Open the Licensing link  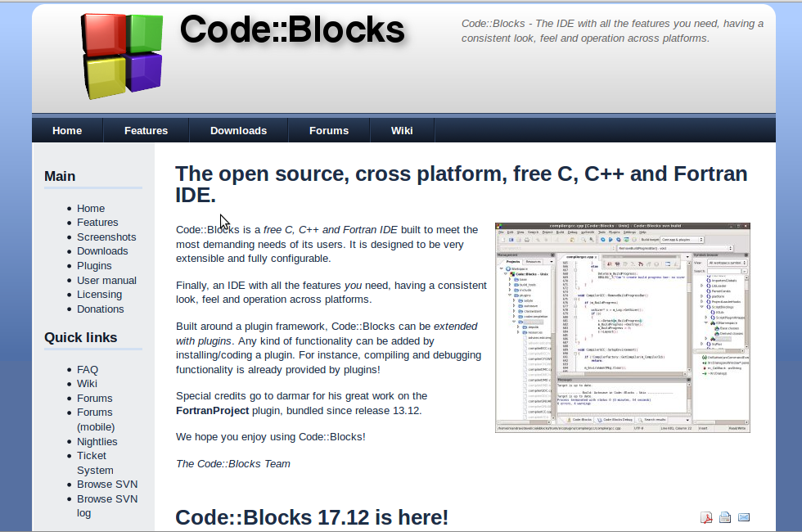click(99, 295)
